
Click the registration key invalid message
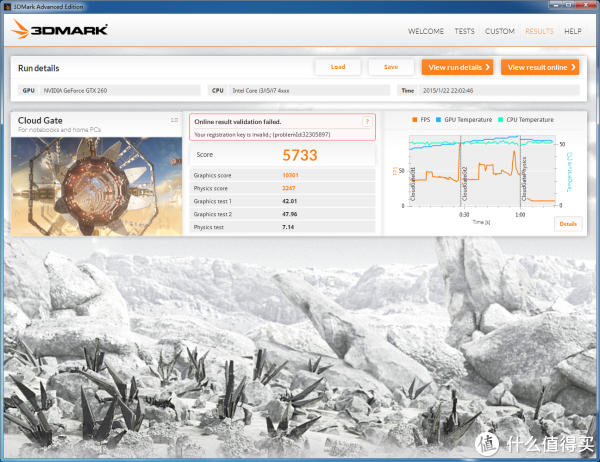coord(262,135)
